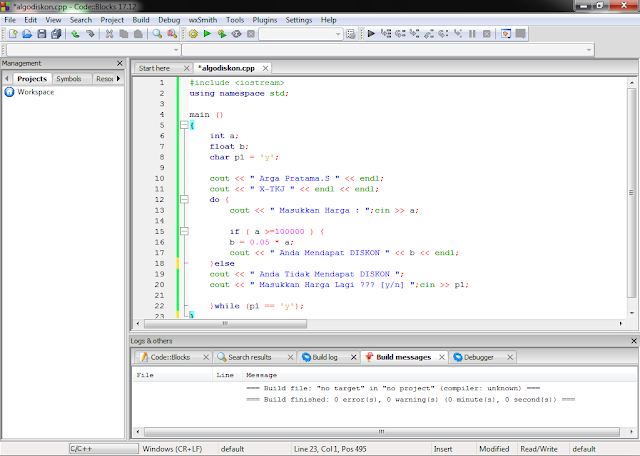640x456 pixels.
Task: Open the Search menu
Action: pyautogui.click(x=80, y=20)
